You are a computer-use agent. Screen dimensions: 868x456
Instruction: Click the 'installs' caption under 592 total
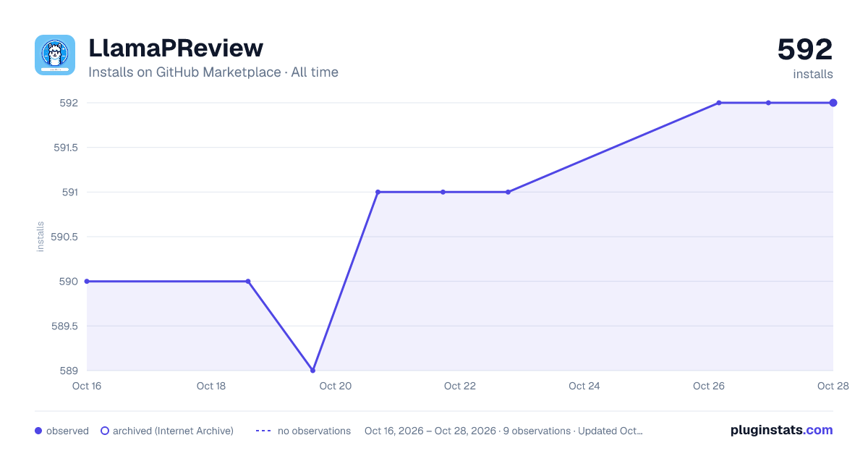click(x=813, y=74)
